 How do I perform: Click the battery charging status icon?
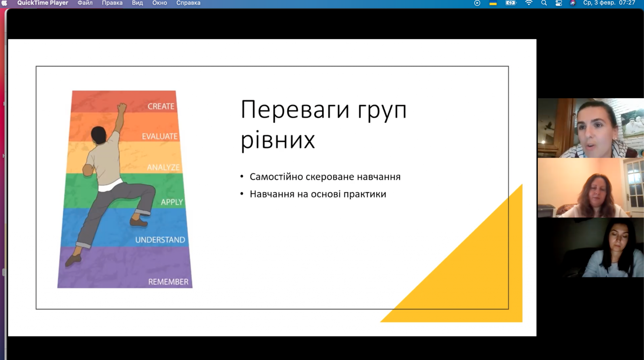[511, 3]
